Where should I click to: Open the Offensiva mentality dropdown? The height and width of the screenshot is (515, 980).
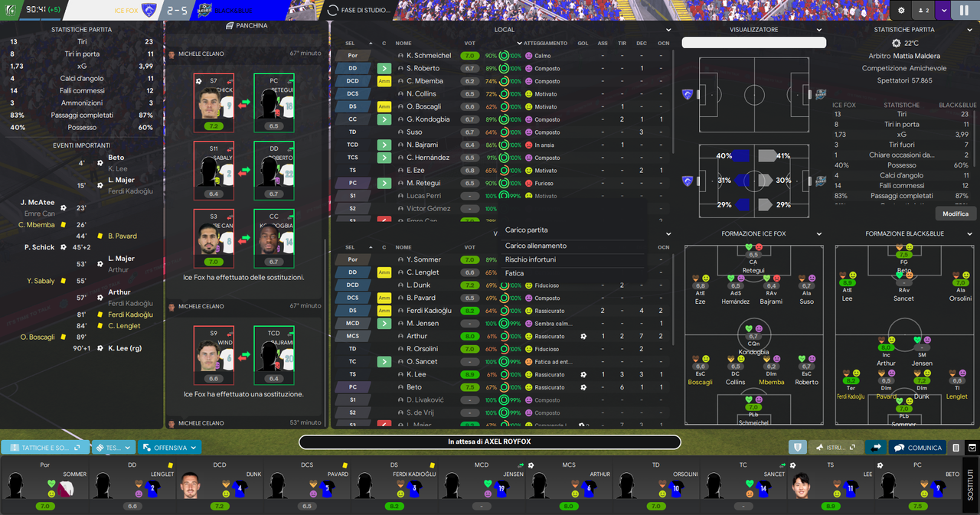click(x=170, y=448)
